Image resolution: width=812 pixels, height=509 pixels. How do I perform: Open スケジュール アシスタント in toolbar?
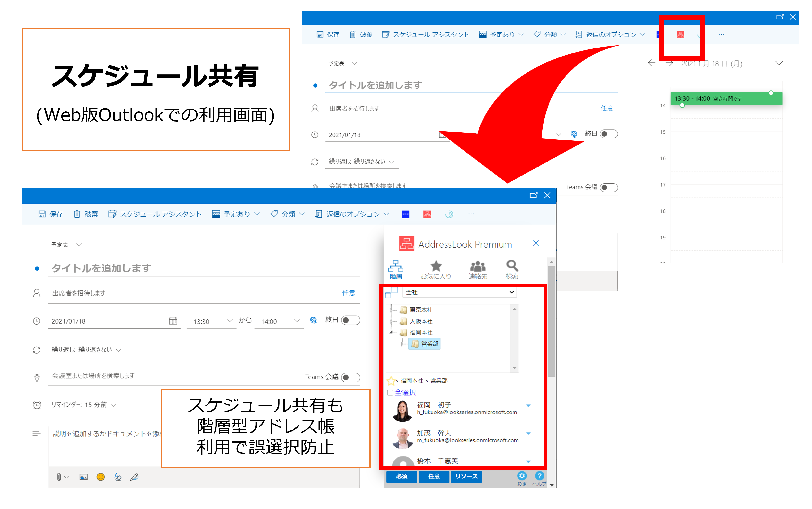(155, 214)
